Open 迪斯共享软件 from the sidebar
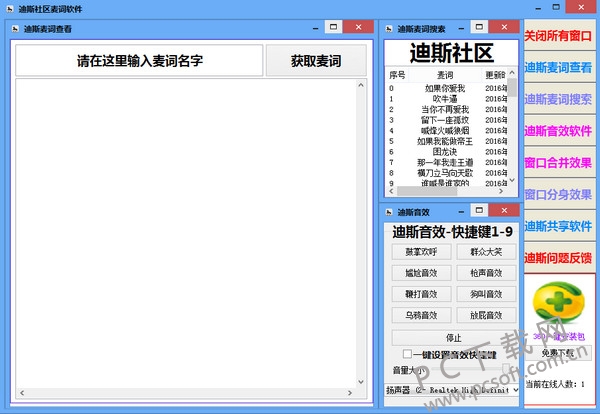The height and width of the screenshot is (414, 600). click(558, 227)
